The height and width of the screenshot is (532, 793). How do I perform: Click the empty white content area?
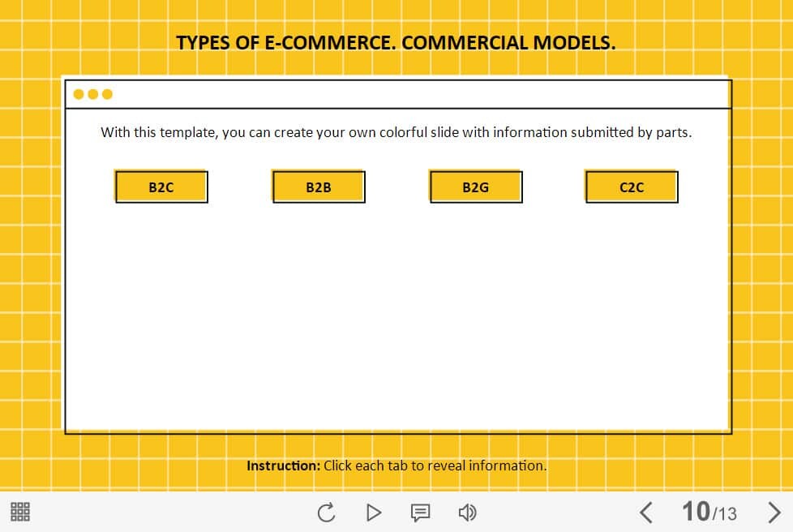398,319
